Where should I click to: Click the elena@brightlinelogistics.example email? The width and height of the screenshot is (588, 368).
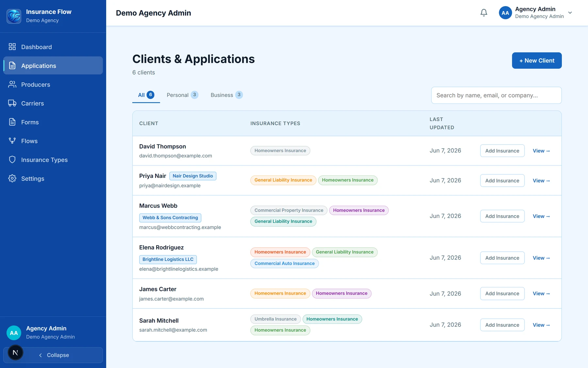(x=179, y=269)
